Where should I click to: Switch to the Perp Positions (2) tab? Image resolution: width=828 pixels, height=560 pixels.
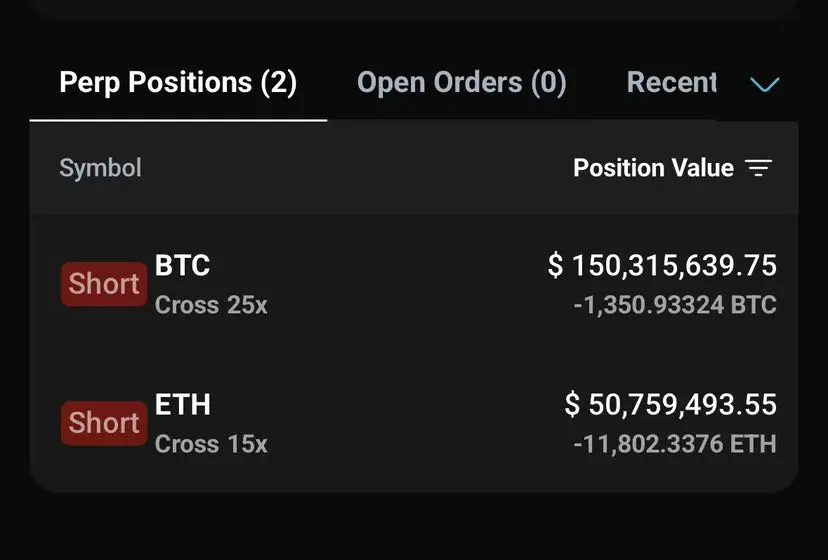178,83
